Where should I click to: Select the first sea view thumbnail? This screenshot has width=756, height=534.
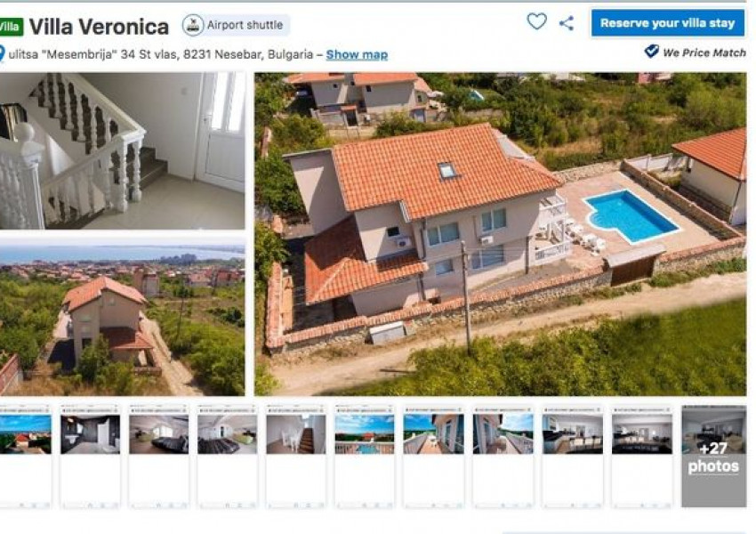[x=25, y=433]
